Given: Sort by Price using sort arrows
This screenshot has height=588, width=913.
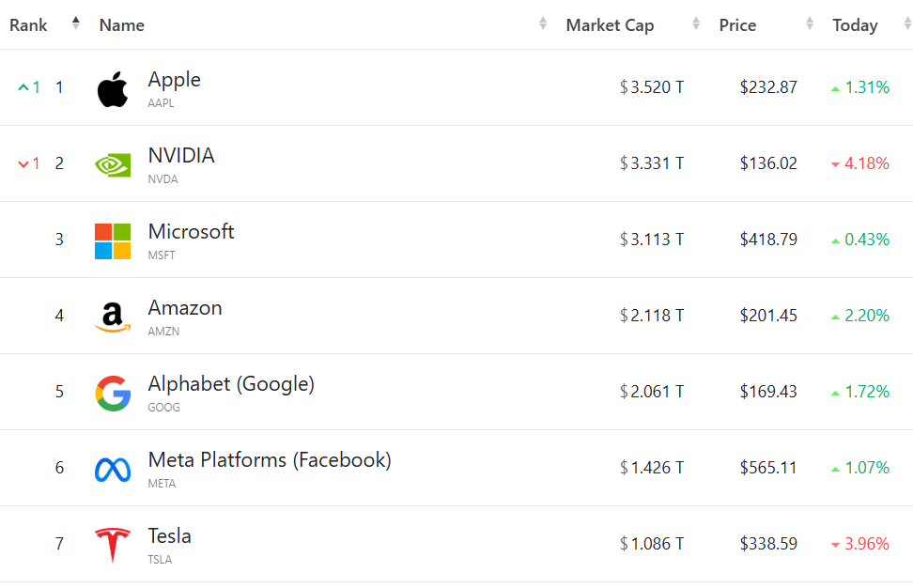Looking at the screenshot, I should click(810, 24).
